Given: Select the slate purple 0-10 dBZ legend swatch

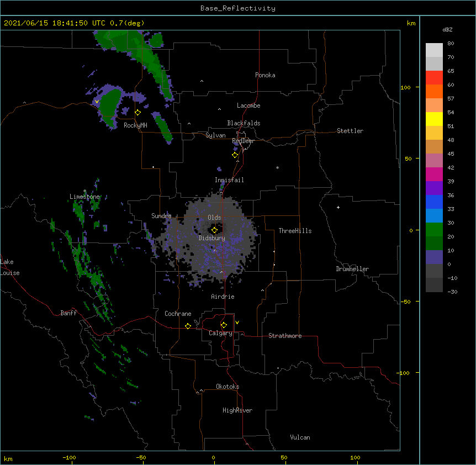Looking at the screenshot, I should [x=434, y=257].
